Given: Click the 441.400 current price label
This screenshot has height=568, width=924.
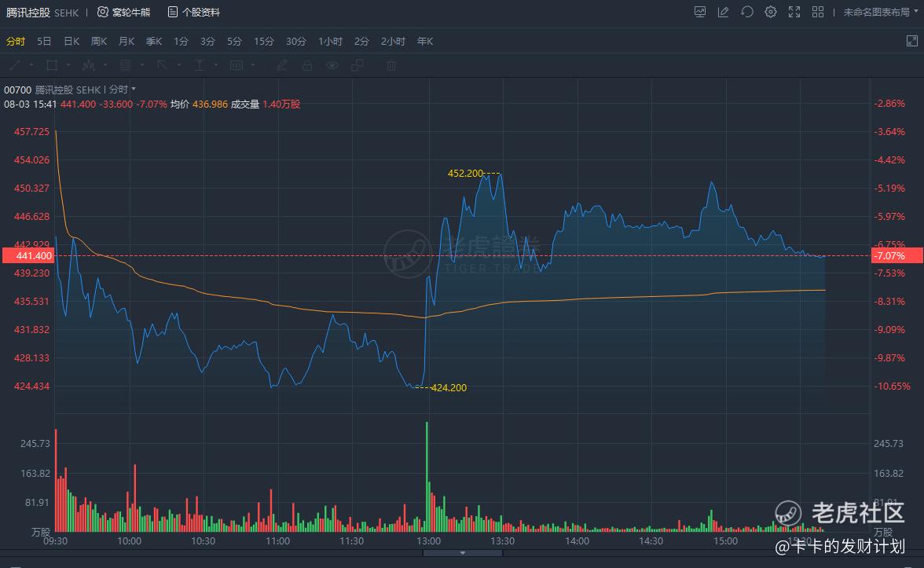Looking at the screenshot, I should tap(27, 256).
